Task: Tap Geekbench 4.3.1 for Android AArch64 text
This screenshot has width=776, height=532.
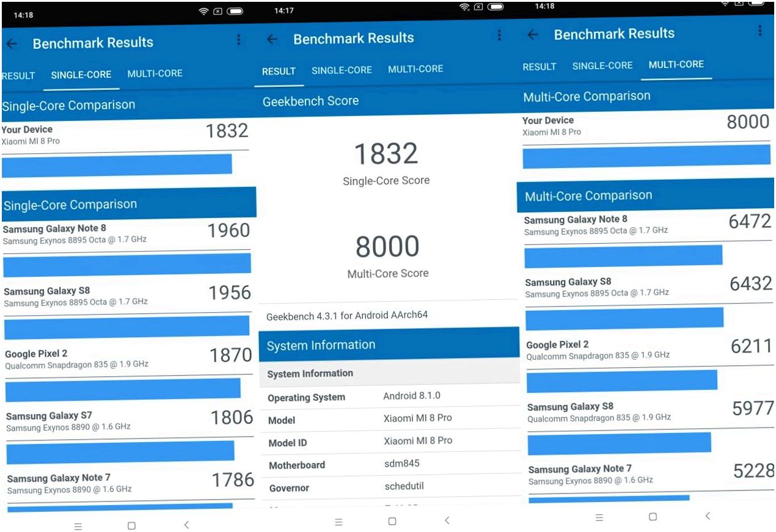Action: click(347, 316)
